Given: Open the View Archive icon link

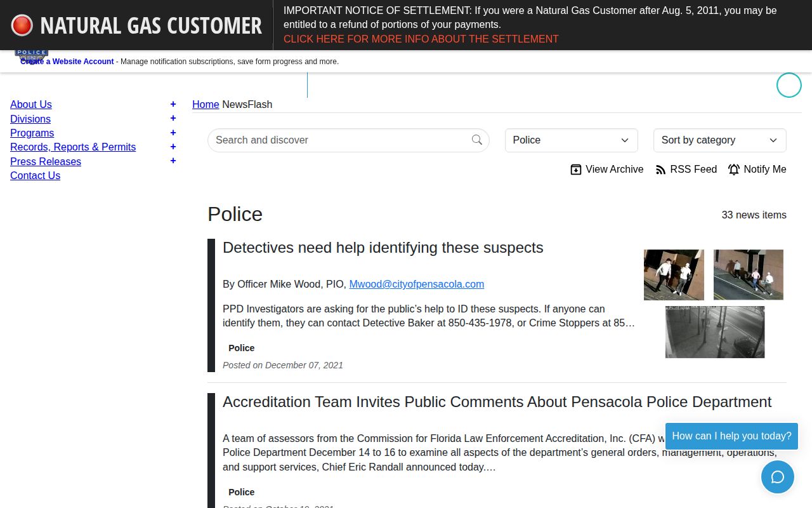Looking at the screenshot, I should click(576, 170).
